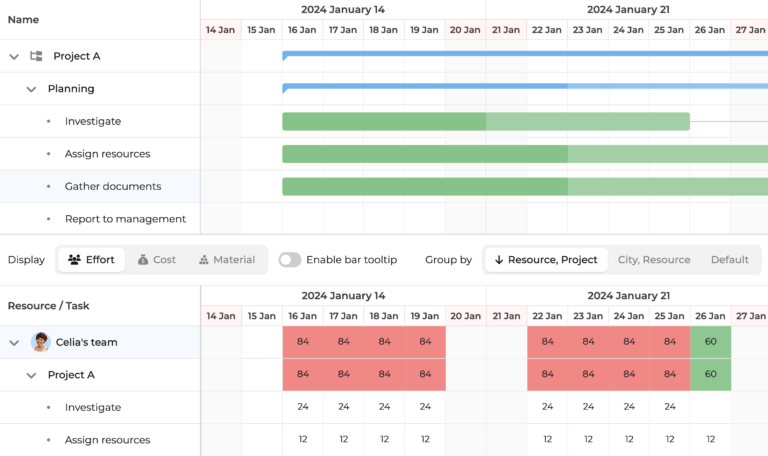Collapse the Project A row in Gantt

click(x=14, y=57)
